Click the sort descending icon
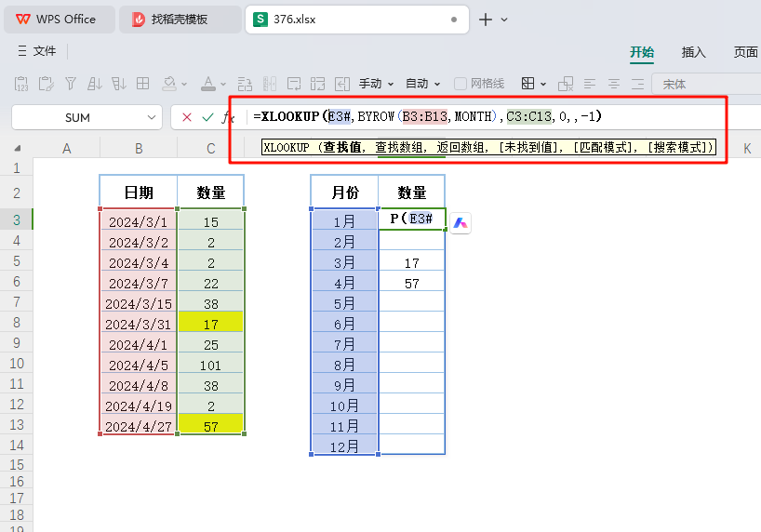The height and width of the screenshot is (532, 761). [x=119, y=84]
